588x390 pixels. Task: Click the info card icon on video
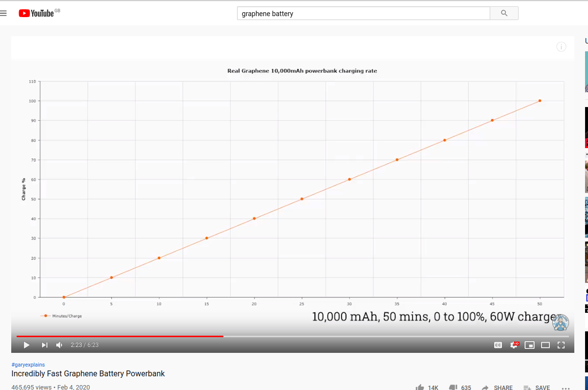[x=561, y=47]
